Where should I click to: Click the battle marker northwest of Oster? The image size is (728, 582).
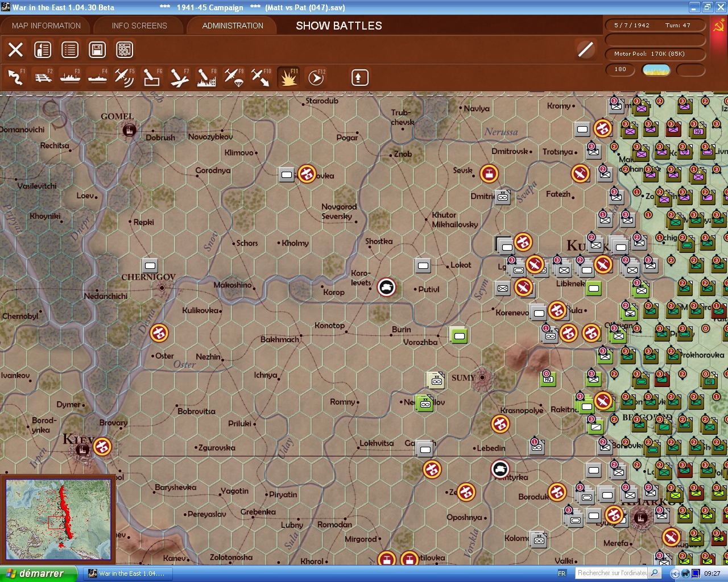click(x=159, y=333)
